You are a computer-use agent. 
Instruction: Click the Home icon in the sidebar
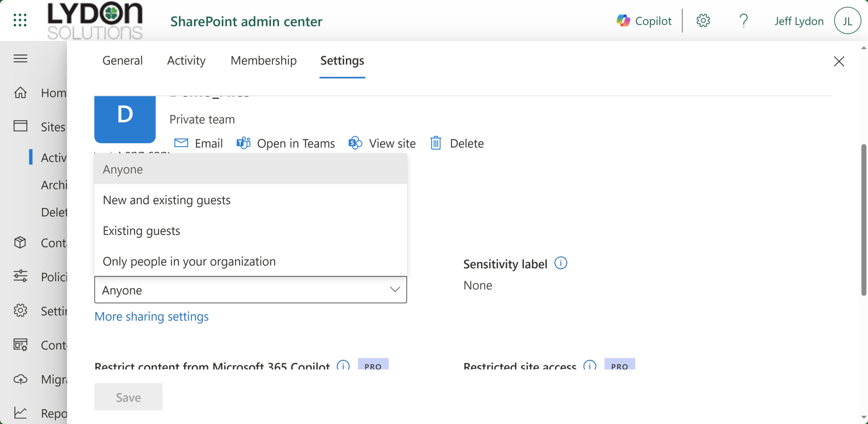point(20,92)
